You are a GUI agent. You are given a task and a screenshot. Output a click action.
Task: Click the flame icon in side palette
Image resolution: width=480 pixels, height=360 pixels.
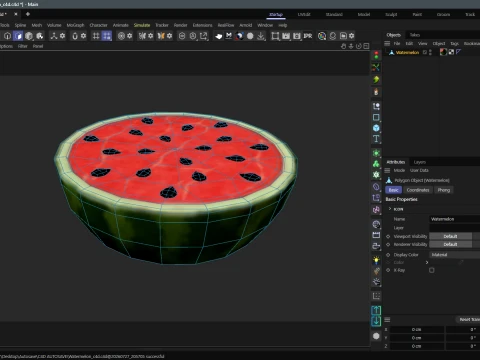click(x=376, y=92)
